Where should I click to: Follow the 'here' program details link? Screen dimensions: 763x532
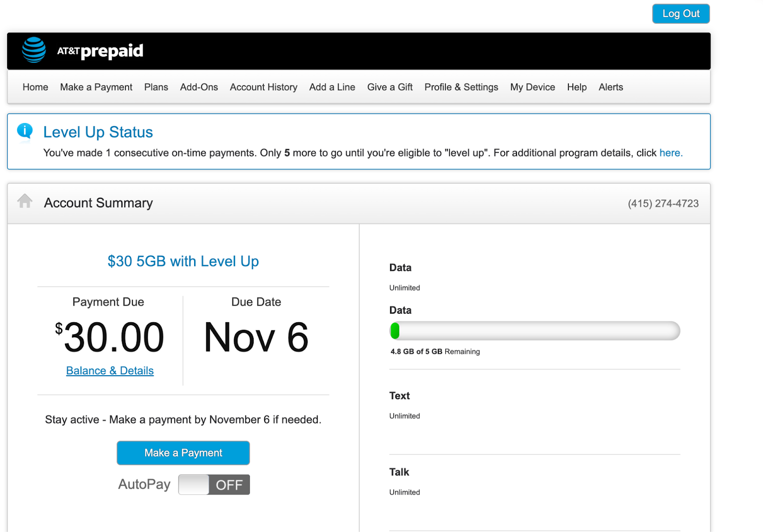(x=671, y=153)
